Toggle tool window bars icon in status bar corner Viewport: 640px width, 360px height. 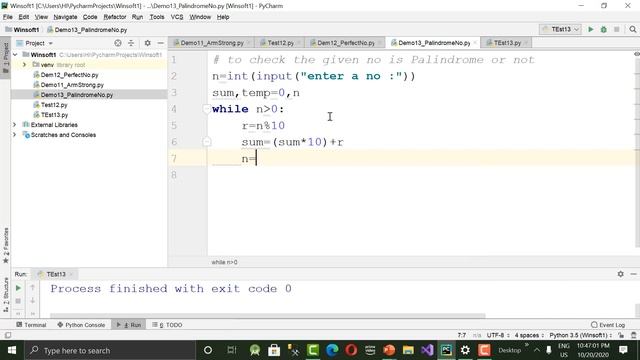click(x=8, y=335)
